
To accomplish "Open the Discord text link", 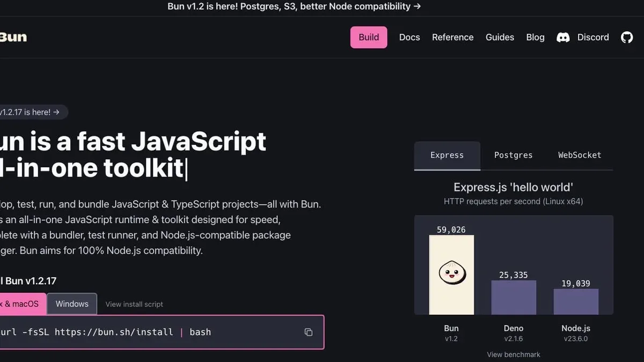I will [x=593, y=37].
